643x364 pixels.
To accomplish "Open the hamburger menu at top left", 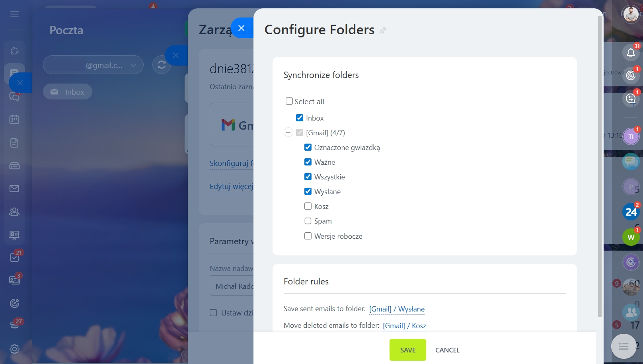I will [x=15, y=14].
